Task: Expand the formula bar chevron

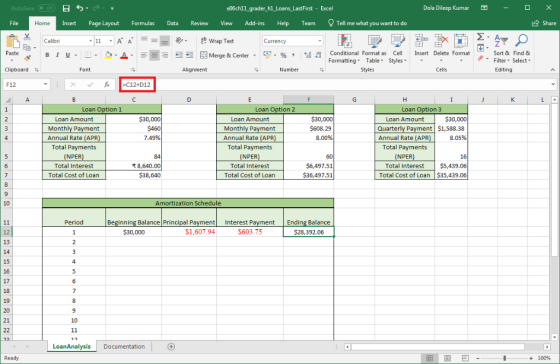Action: (x=553, y=85)
